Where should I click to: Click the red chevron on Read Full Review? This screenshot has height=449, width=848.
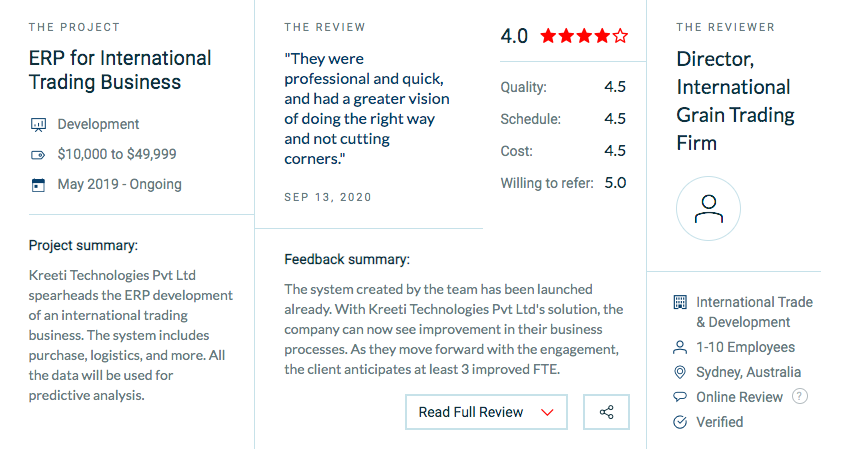tap(547, 413)
